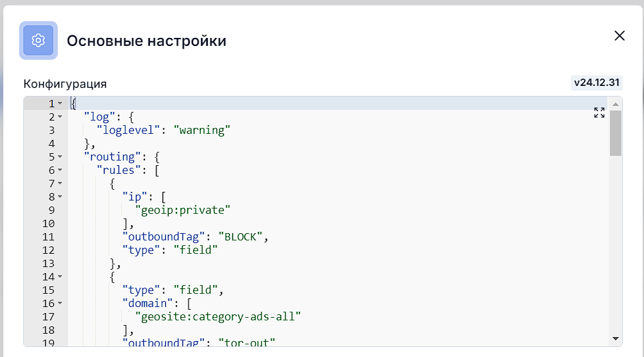
Task: Collapse first rule object on line 7
Action: pos(60,183)
